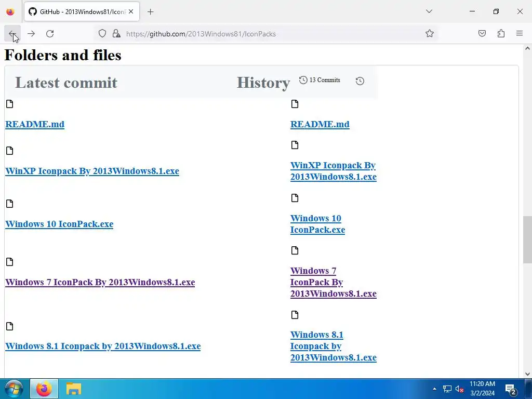Click the muted volume tray icon
532x399 pixels.
click(x=460, y=389)
